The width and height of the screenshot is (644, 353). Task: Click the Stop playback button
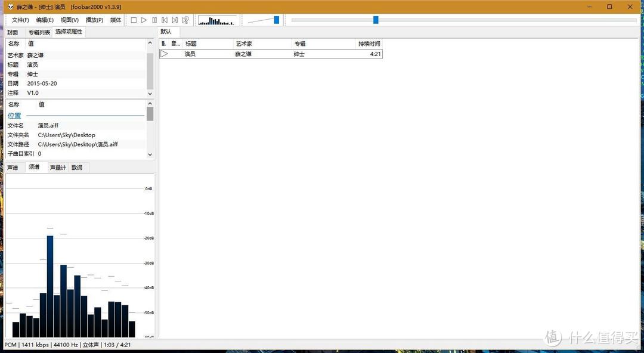[134, 20]
